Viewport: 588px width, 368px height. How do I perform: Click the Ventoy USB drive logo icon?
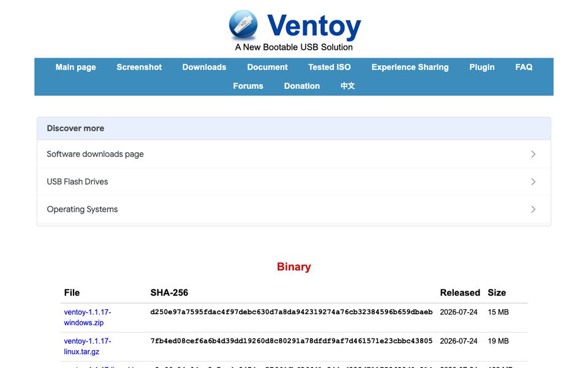click(243, 25)
